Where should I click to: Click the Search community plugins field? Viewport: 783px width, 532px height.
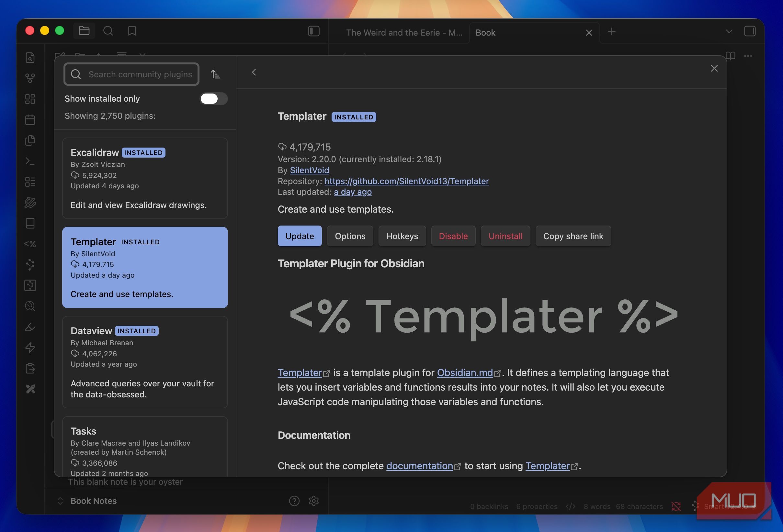point(131,74)
